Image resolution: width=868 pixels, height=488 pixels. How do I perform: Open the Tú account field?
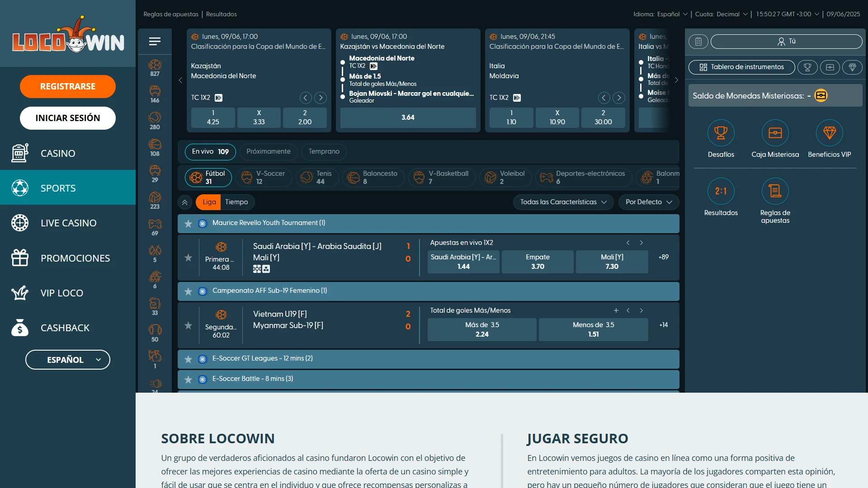(x=786, y=42)
